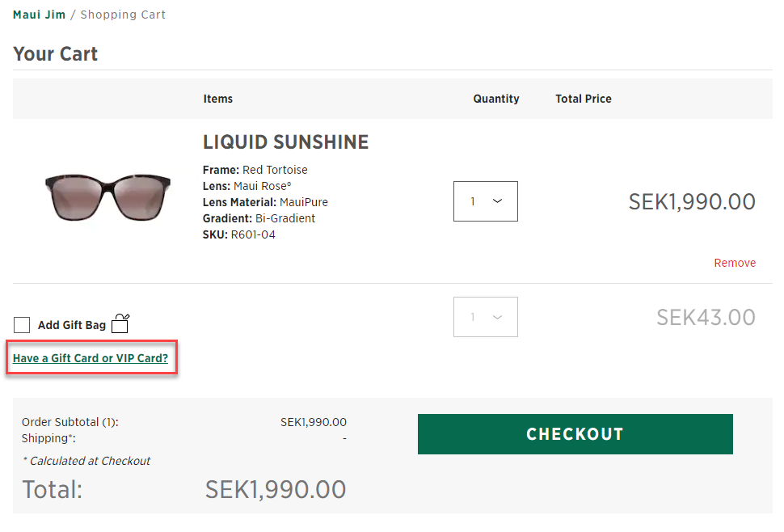
Task: Click the Order Subtotal (1) label
Action: pyautogui.click(x=70, y=422)
